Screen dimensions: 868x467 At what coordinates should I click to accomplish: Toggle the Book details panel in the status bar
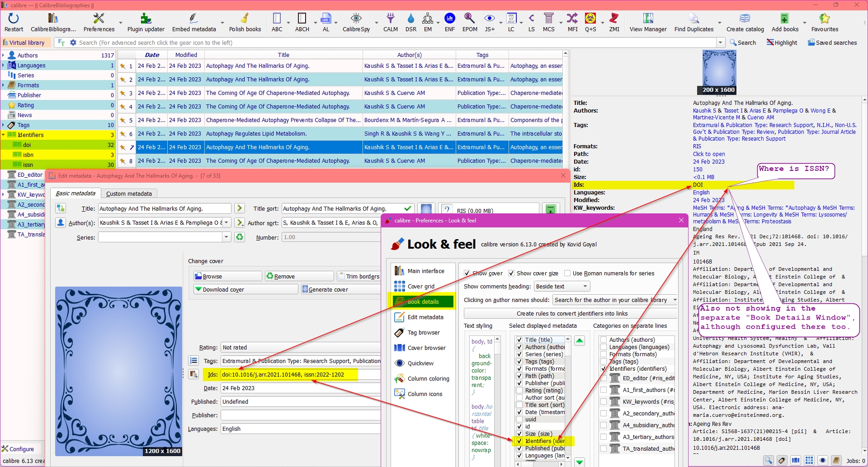(836, 461)
